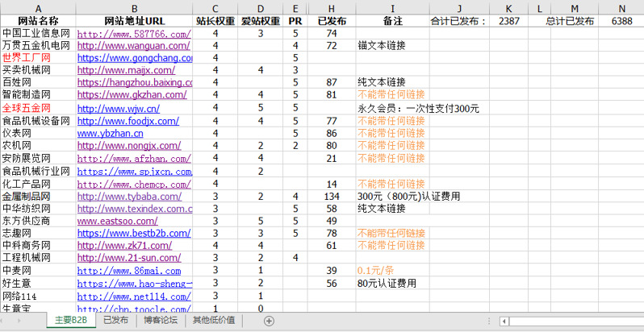Open the link http://www.maijx.com/
The image size is (644, 332).
tap(126, 70)
